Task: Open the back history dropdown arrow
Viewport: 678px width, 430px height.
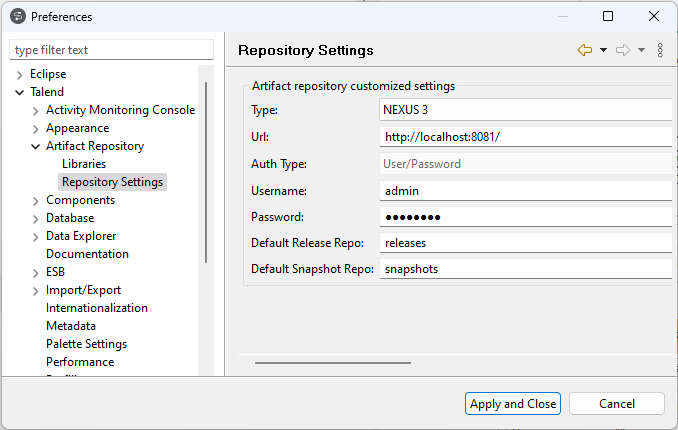Action: click(604, 50)
